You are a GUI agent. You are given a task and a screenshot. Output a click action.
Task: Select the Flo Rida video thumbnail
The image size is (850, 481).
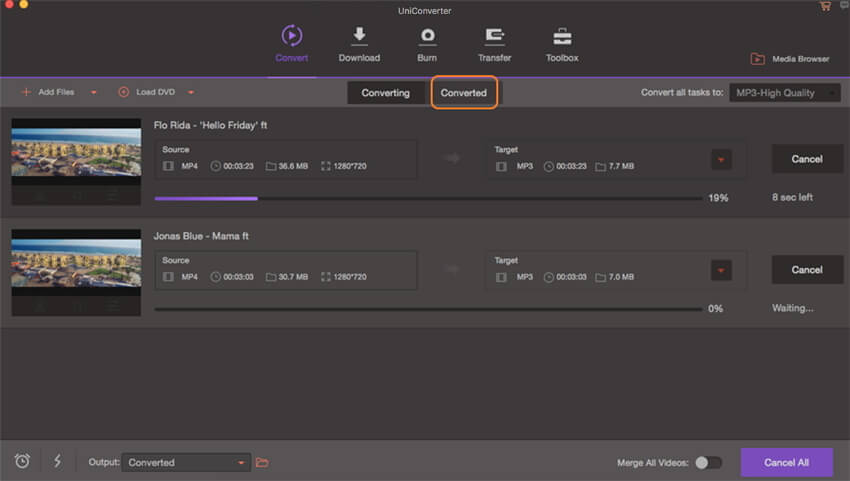(76, 162)
